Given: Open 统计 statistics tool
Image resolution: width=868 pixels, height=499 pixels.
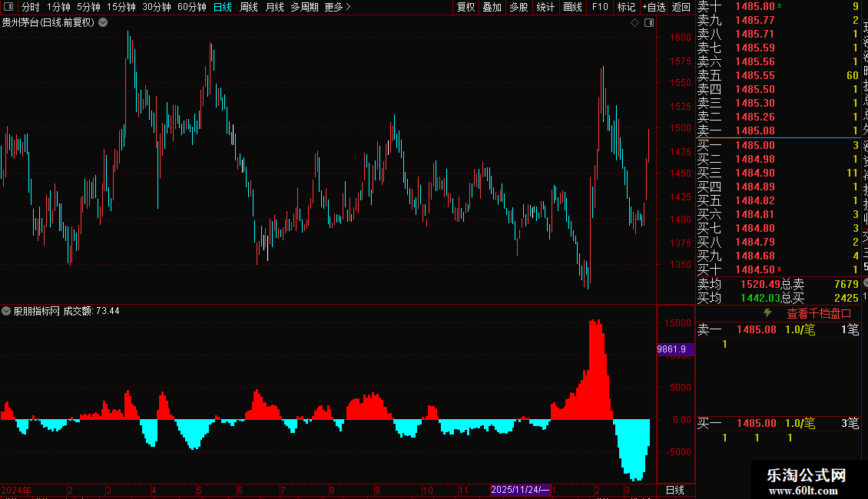Looking at the screenshot, I should (x=545, y=7).
